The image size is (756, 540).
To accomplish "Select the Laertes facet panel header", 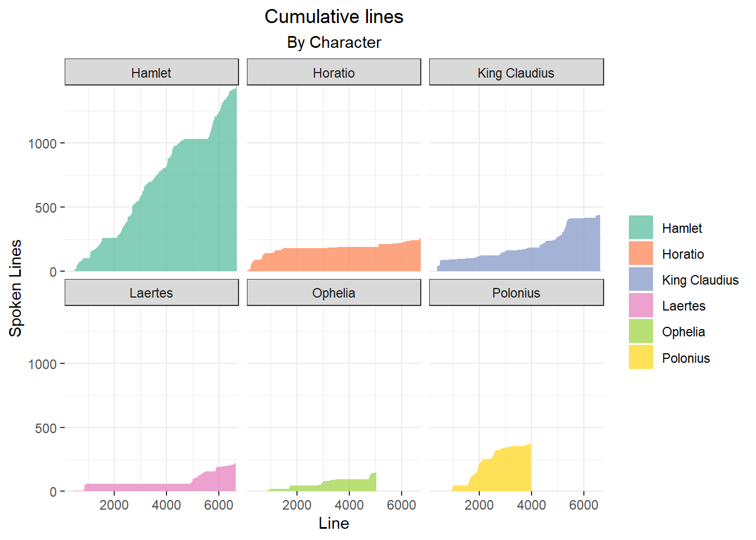I will (x=151, y=293).
